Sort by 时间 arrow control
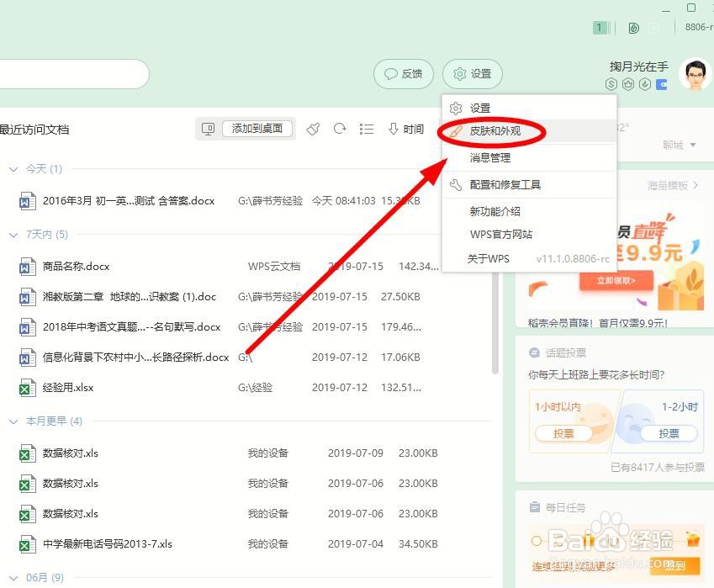 tap(406, 129)
